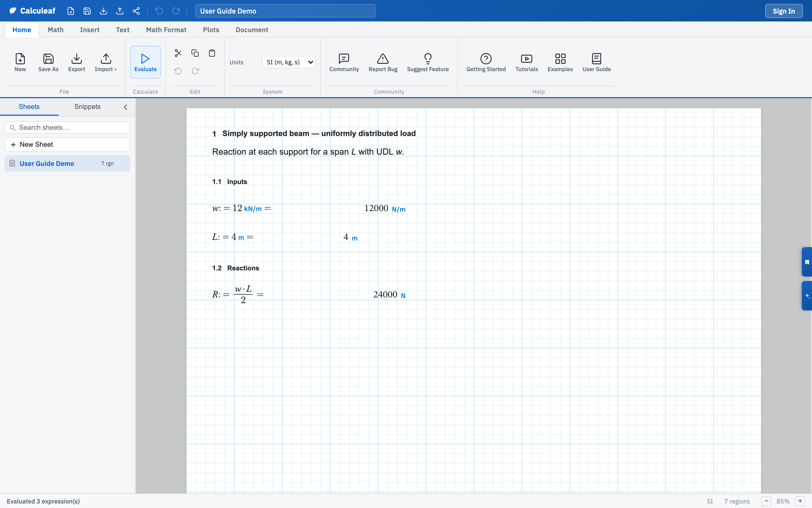812x508 pixels.
Task: Open the Tutorials video icon
Action: click(526, 62)
